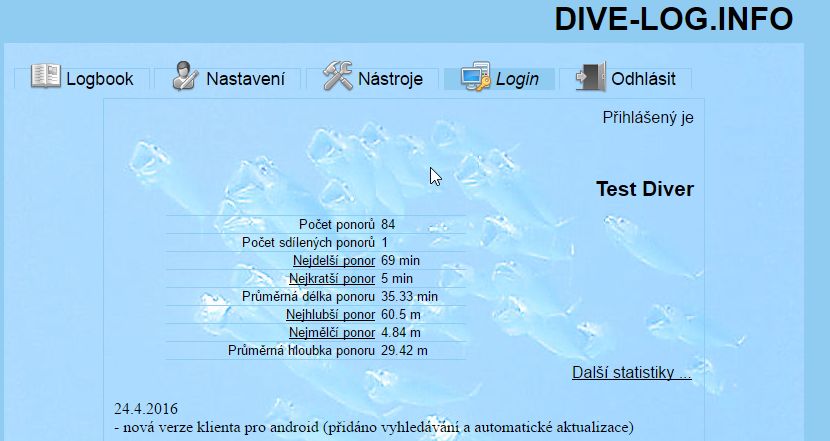Click the exit door Odhlásit icon
Viewport: 830px width, 441px height.
click(x=591, y=76)
